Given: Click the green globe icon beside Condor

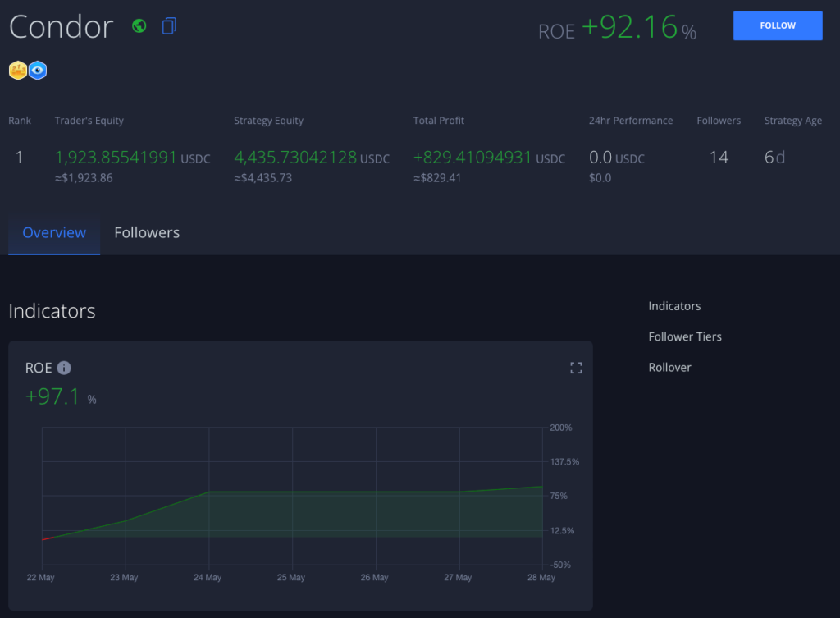Looking at the screenshot, I should [x=139, y=25].
